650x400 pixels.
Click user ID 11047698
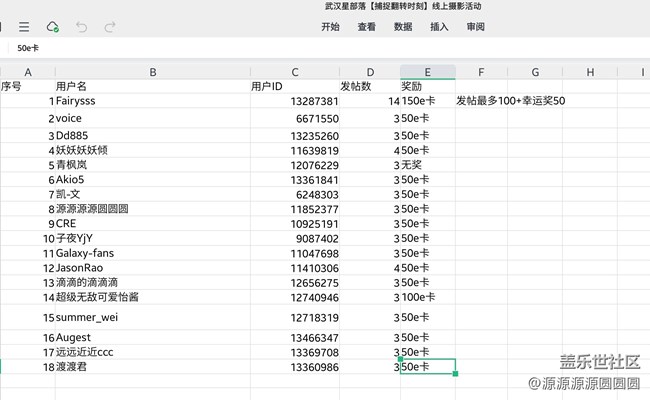295,253
